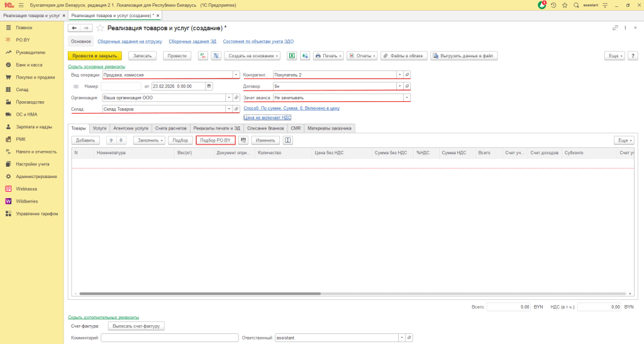
Task: Click the Скрыть основные реквизиты link
Action: pos(96,66)
